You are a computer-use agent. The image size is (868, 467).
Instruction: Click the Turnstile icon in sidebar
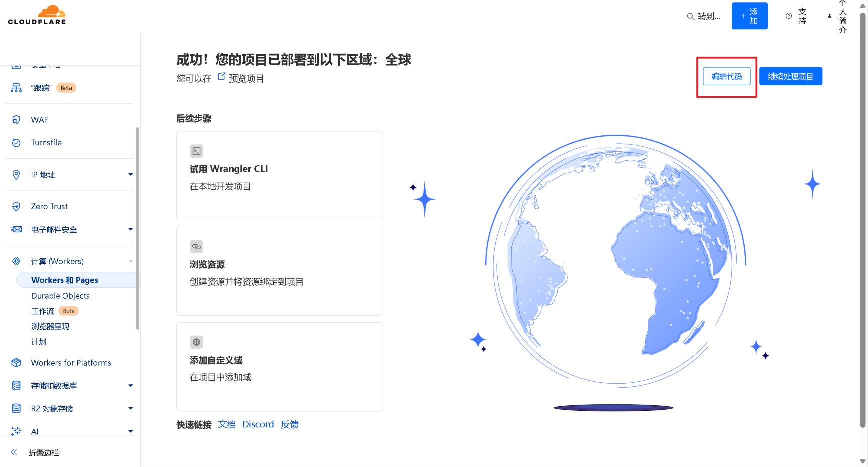16,143
